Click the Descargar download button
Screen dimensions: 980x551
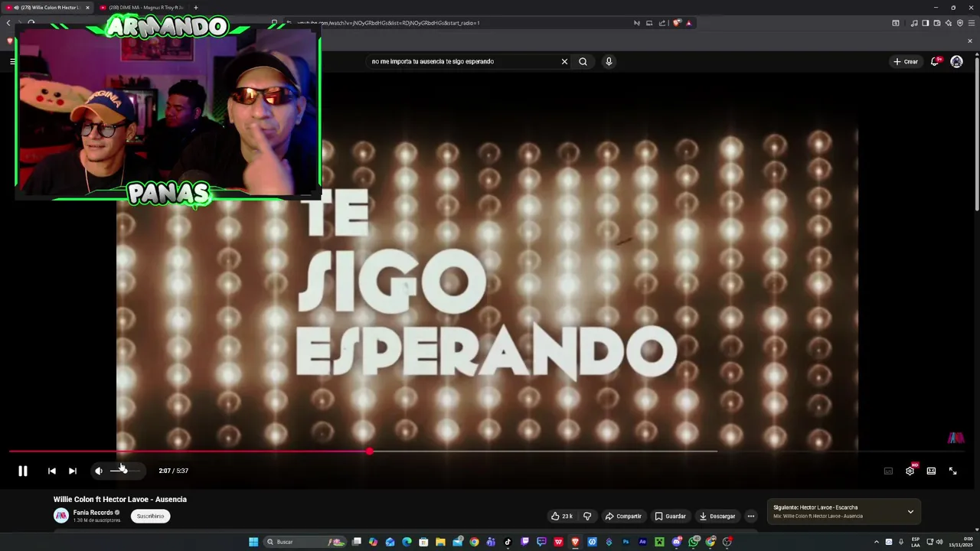click(717, 516)
